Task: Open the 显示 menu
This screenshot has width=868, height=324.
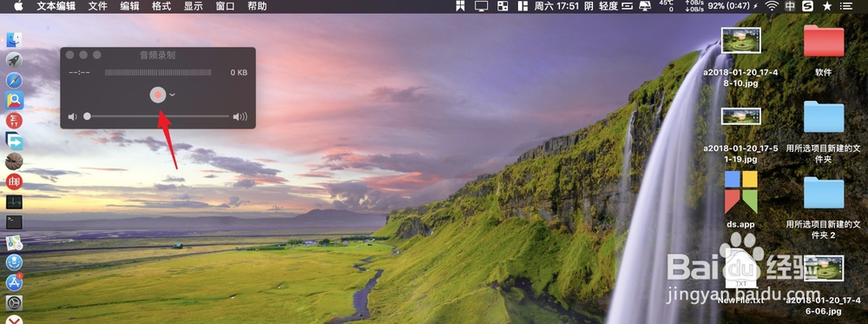Action: tap(194, 6)
